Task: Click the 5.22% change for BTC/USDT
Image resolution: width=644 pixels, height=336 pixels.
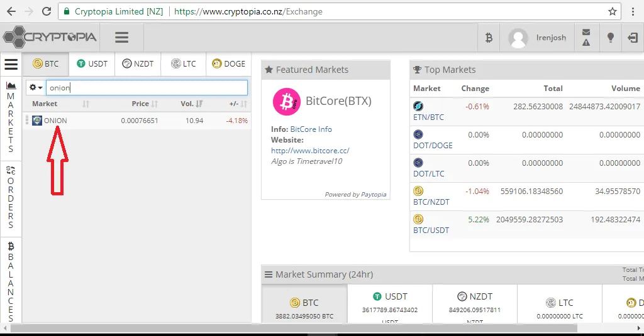Action: coord(479,220)
